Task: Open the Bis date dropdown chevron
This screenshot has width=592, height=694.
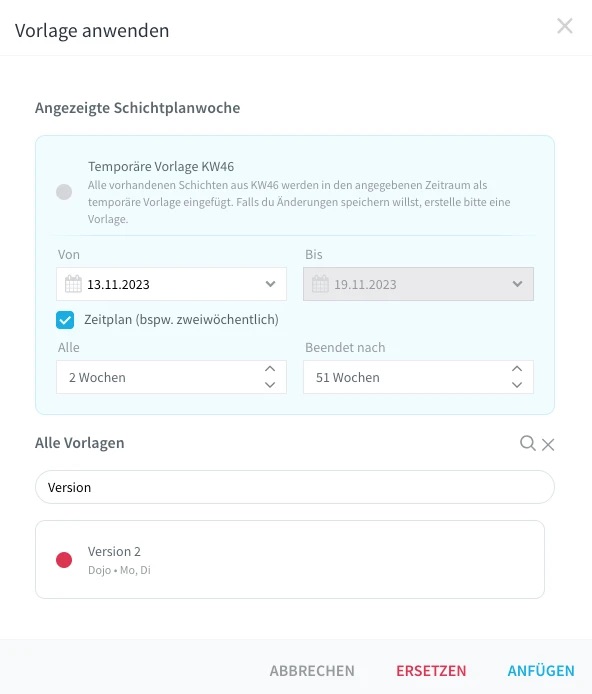Action: coord(517,284)
